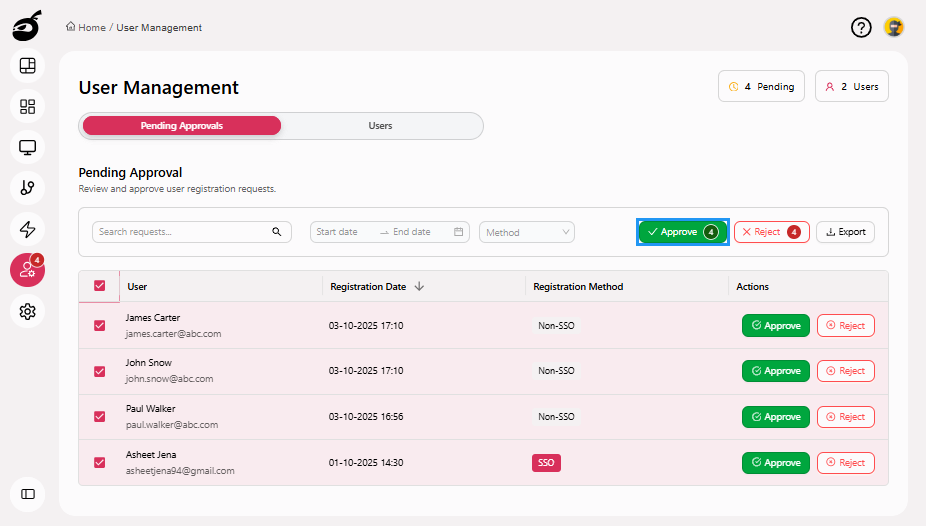
Task: Click the Start date field
Action: click(x=344, y=232)
